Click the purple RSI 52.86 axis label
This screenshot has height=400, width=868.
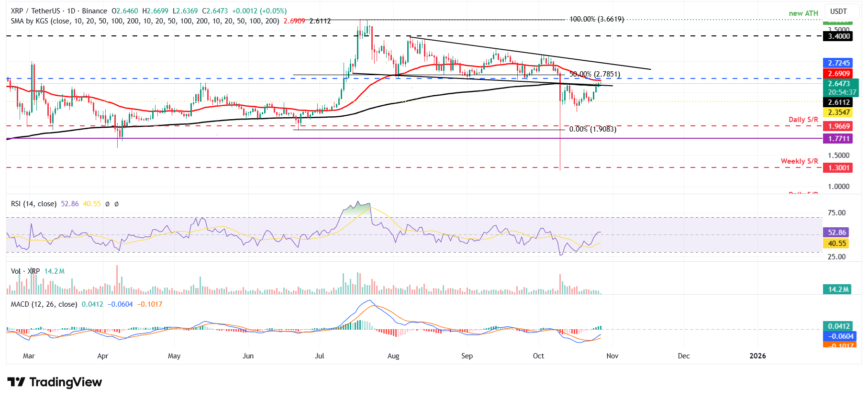pyautogui.click(x=837, y=233)
